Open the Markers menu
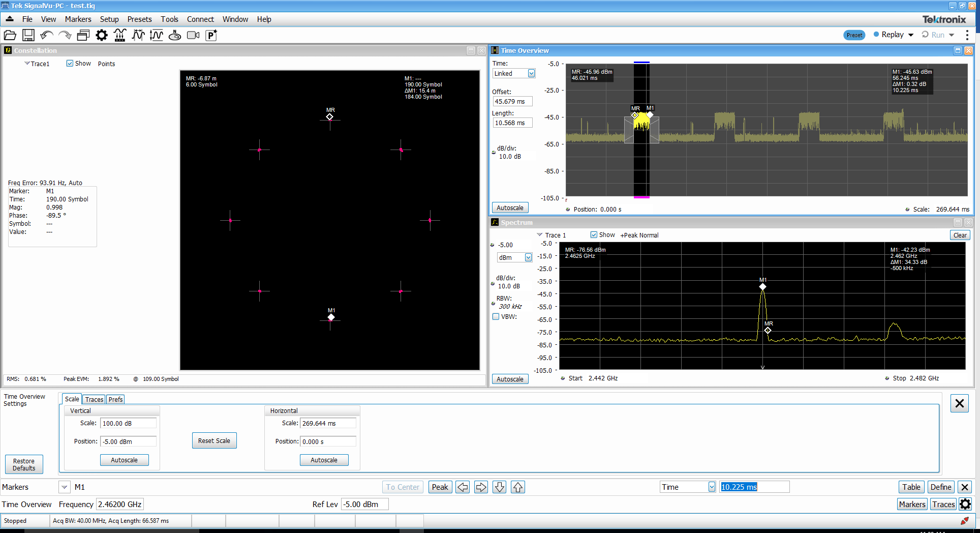This screenshot has width=980, height=533. pos(78,19)
